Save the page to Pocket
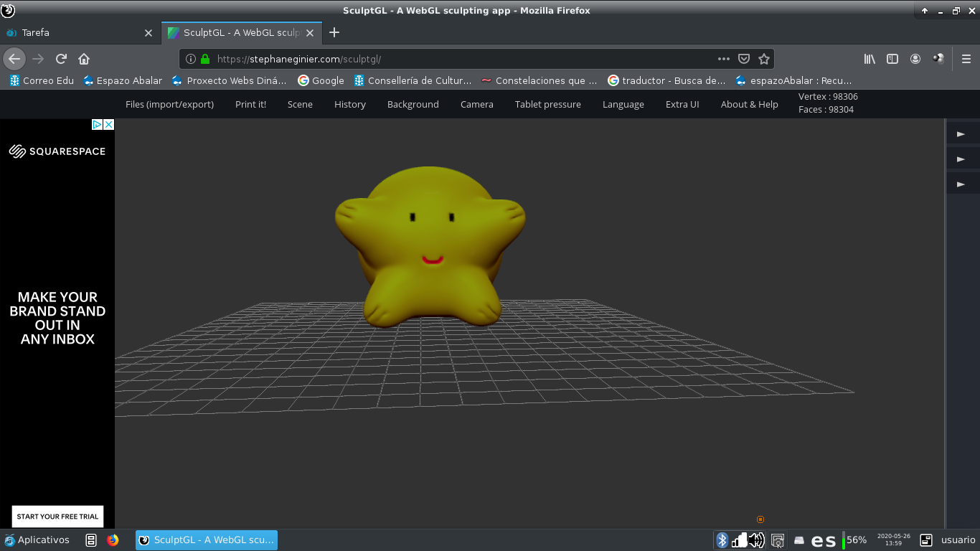The height and width of the screenshot is (551, 980). [x=744, y=59]
